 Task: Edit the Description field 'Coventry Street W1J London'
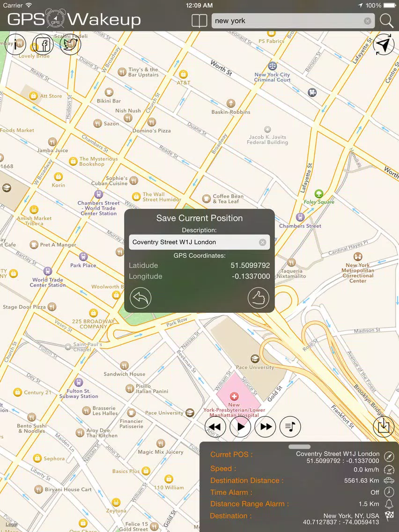point(199,242)
